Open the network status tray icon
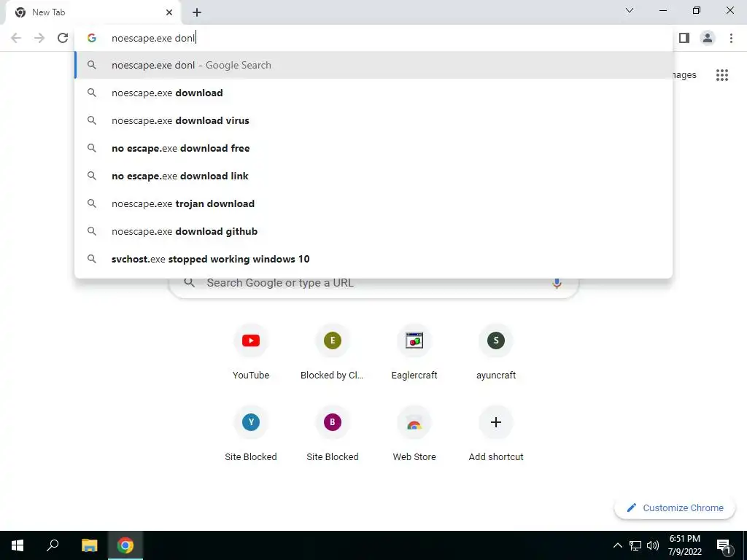 (635, 545)
